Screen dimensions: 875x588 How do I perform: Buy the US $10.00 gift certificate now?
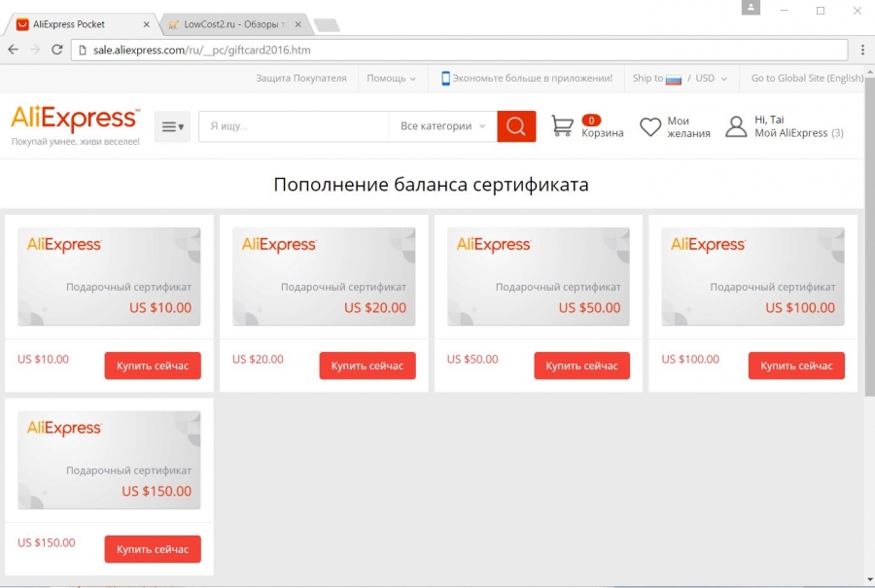tap(153, 365)
